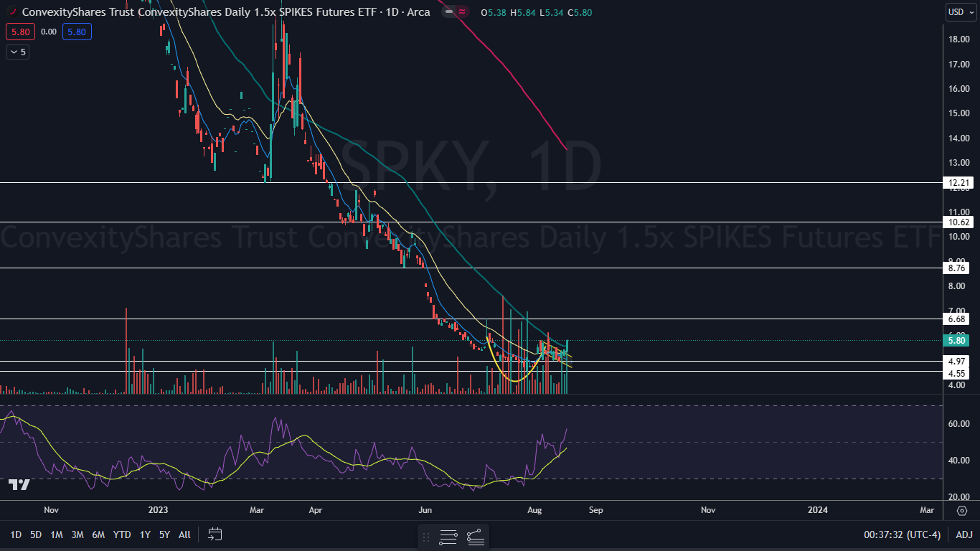
Task: Click the 12.21 horizontal line price label
Action: [x=959, y=184]
